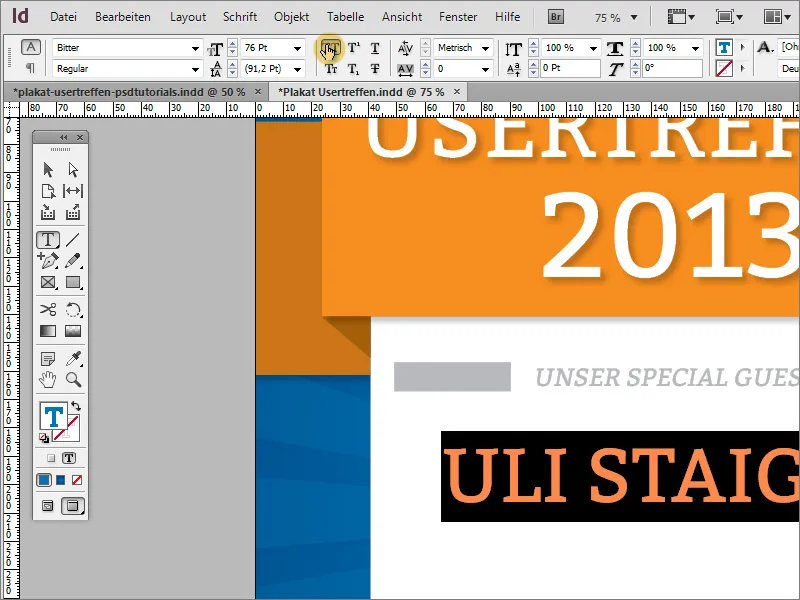Image resolution: width=800 pixels, height=600 pixels.
Task: Pick the Eyedropper tool
Action: coord(73,358)
